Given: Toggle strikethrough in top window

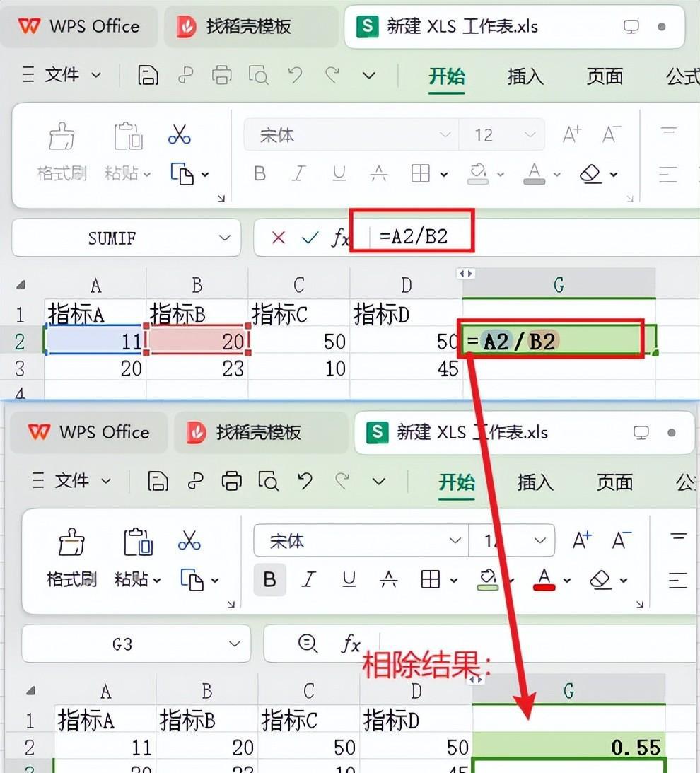Looking at the screenshot, I should coord(378,173).
